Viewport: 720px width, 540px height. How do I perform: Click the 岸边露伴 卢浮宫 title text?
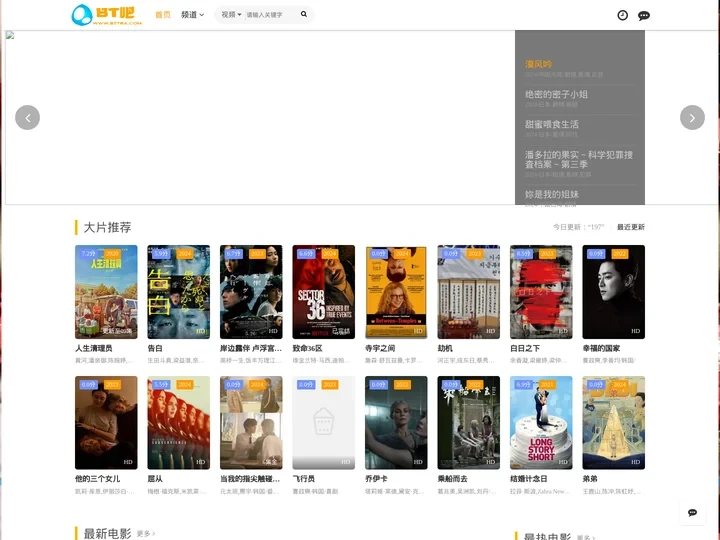point(251,348)
